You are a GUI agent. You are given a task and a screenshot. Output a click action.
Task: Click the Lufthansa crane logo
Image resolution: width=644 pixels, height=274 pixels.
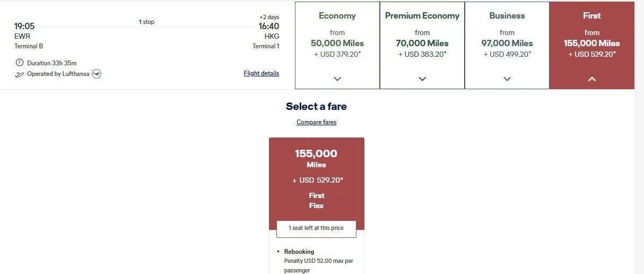[x=97, y=74]
